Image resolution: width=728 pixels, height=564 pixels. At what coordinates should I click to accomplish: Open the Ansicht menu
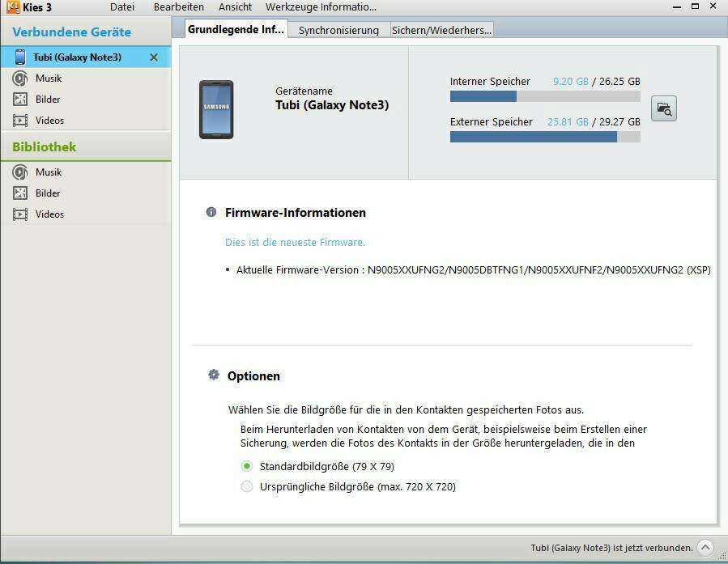click(236, 7)
